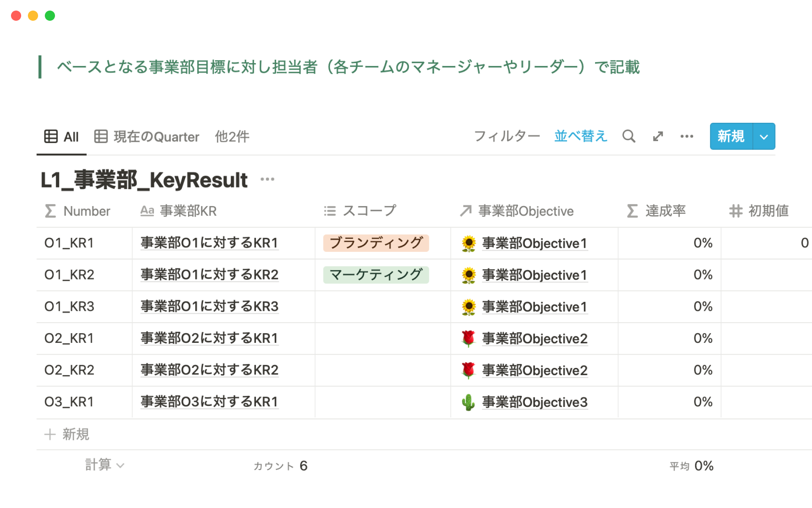Select the All table view tab
The width and height of the screenshot is (812, 508).
click(x=62, y=137)
